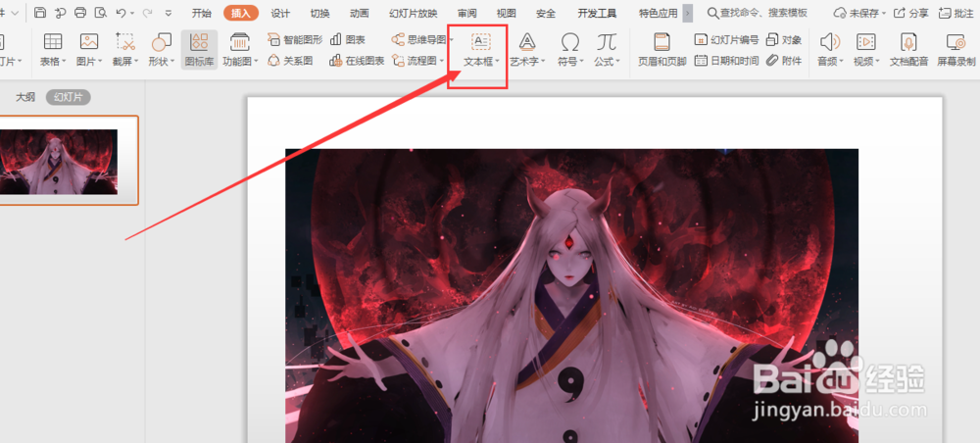
Task: Click the 屏幕录制 screen recording icon
Action: click(x=955, y=42)
